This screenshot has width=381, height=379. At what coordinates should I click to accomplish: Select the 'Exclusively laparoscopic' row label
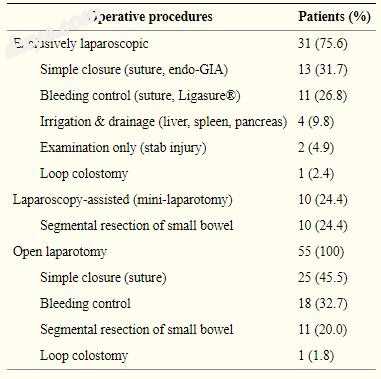coord(81,44)
